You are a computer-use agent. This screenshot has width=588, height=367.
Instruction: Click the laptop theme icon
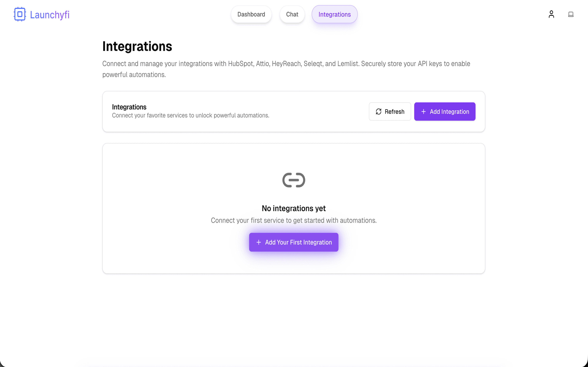click(x=571, y=14)
